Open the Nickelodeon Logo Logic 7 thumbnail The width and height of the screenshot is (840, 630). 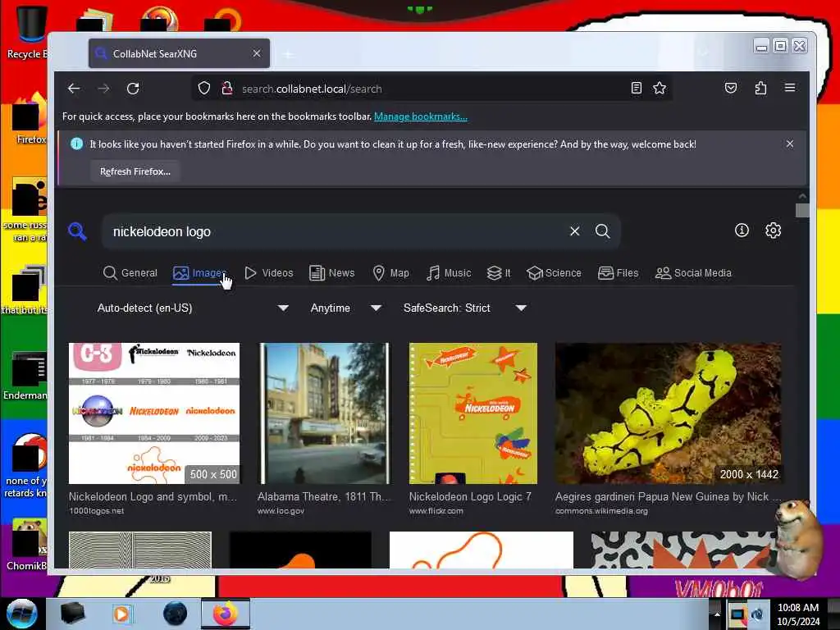(473, 413)
